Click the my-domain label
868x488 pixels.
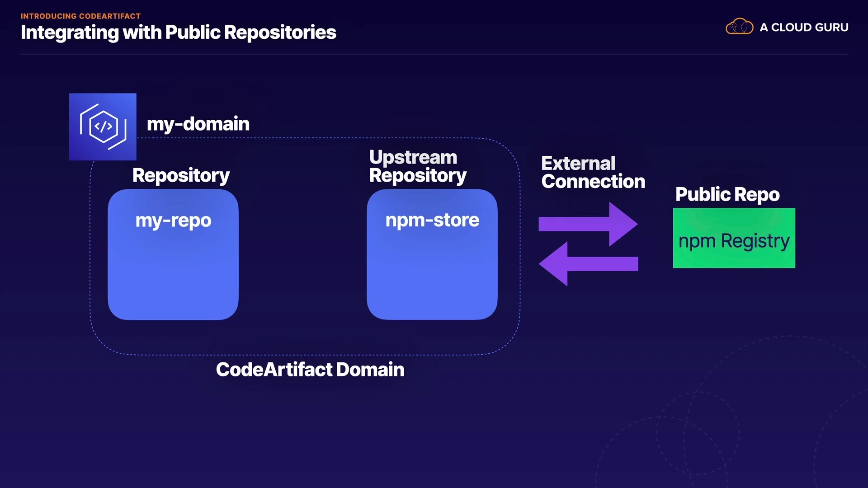[x=198, y=124]
